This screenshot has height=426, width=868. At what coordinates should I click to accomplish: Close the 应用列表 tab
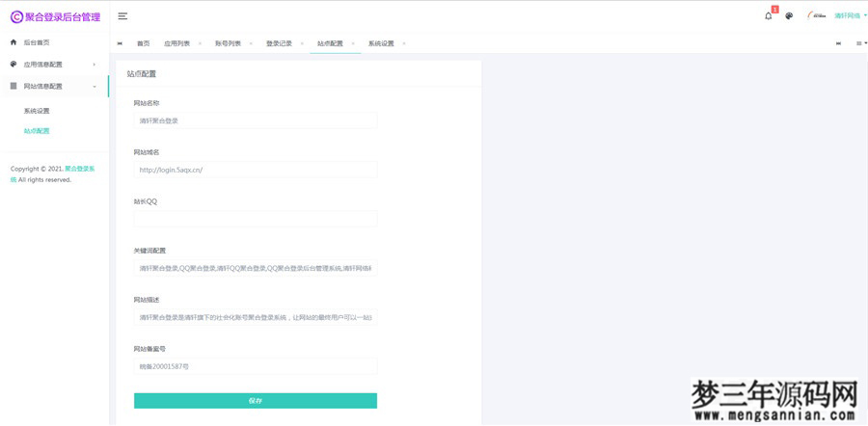200,43
